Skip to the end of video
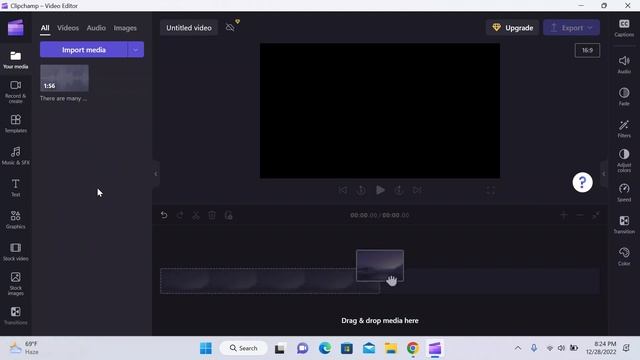 pos(417,190)
